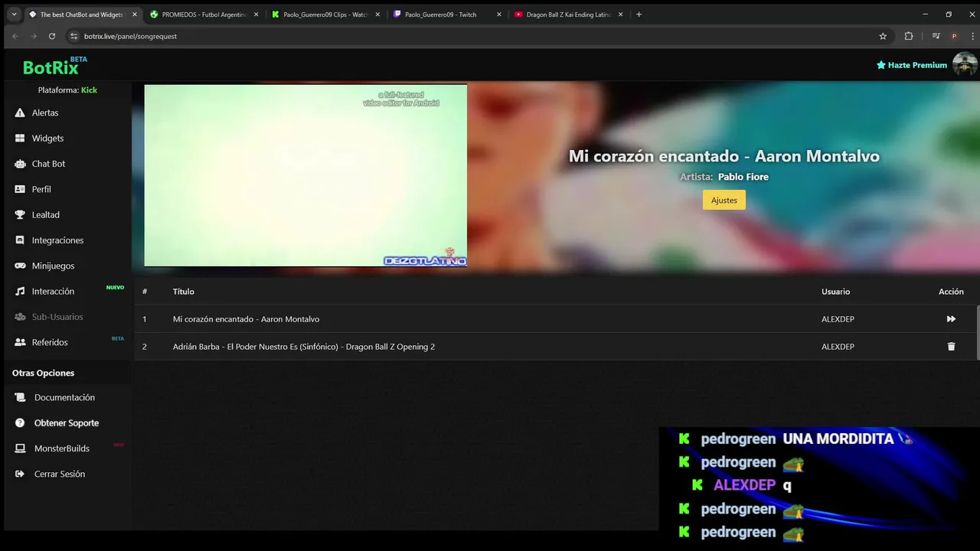Click the Minijuegos gamepad icon

click(20, 266)
